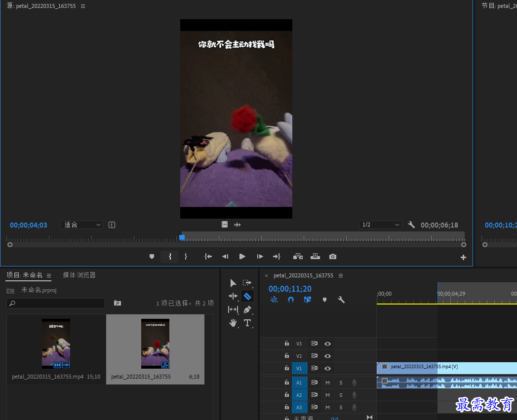Open source monitor wrench settings
The width and height of the screenshot is (517, 420).
coord(411,225)
